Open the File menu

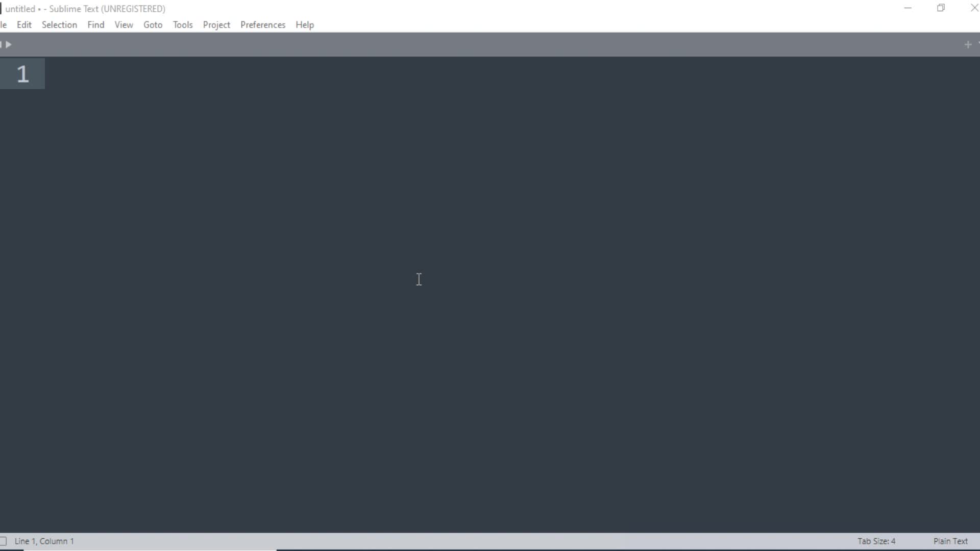point(3,25)
